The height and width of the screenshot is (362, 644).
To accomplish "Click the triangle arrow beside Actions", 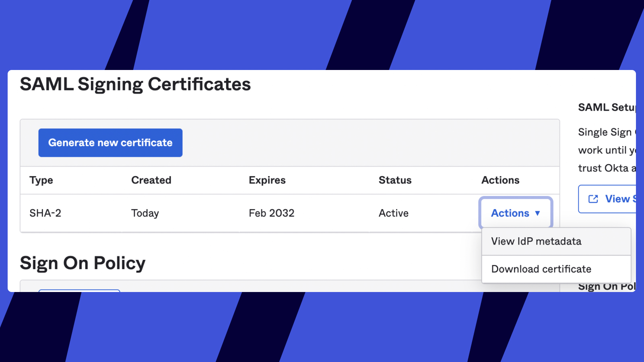I will pyautogui.click(x=537, y=213).
